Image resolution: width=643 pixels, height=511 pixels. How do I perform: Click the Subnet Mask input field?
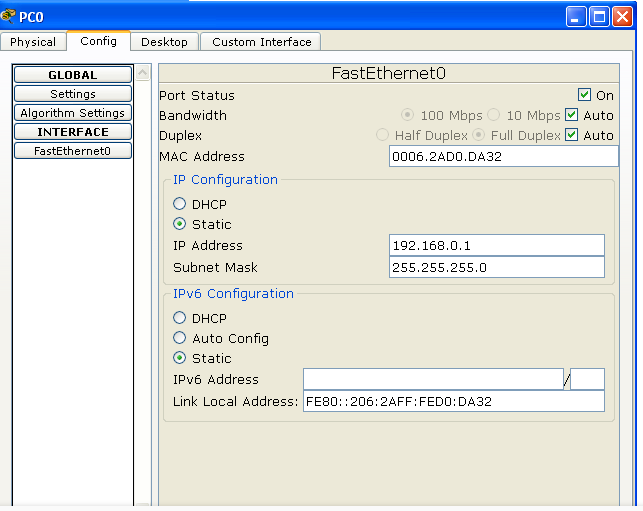point(497,267)
